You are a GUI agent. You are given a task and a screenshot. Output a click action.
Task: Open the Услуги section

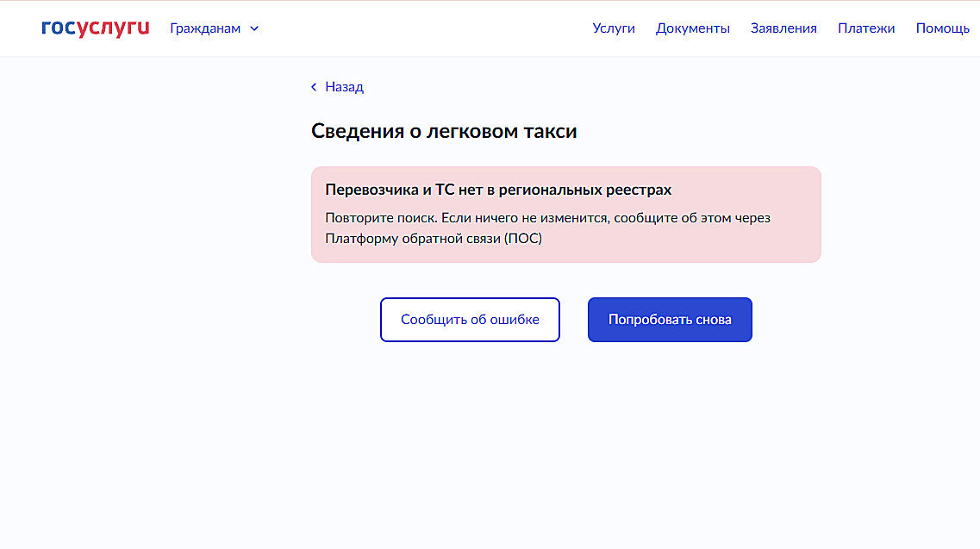pos(614,28)
